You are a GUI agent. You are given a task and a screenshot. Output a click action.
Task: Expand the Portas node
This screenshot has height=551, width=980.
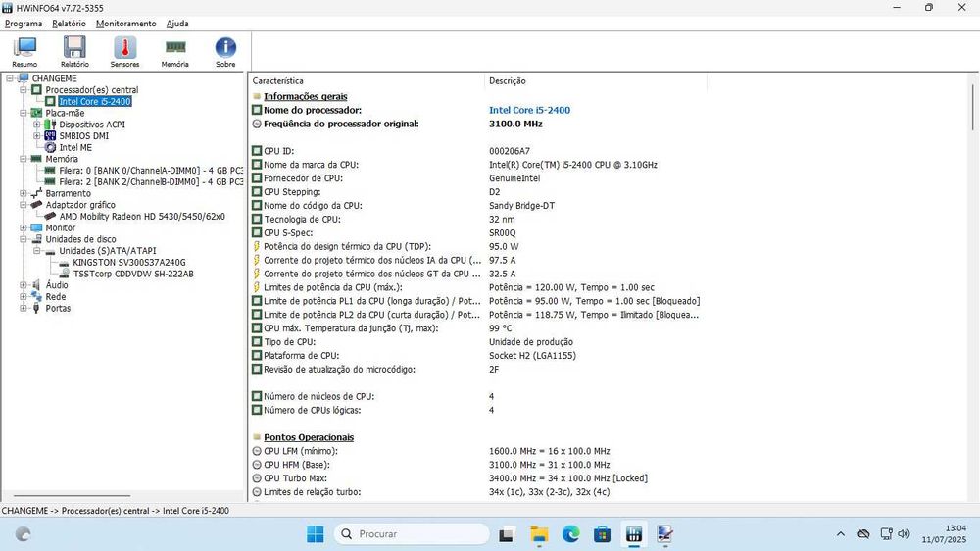click(x=24, y=308)
